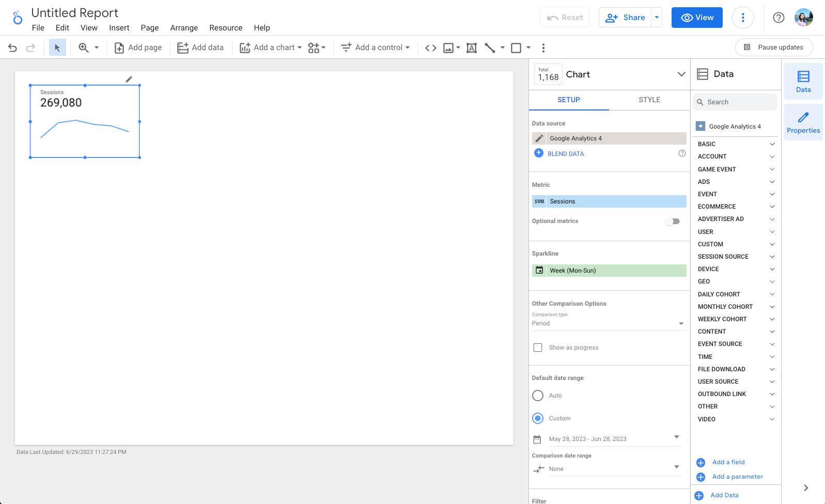Check the Show as progress checkbox
The width and height of the screenshot is (825, 504).
[538, 348]
